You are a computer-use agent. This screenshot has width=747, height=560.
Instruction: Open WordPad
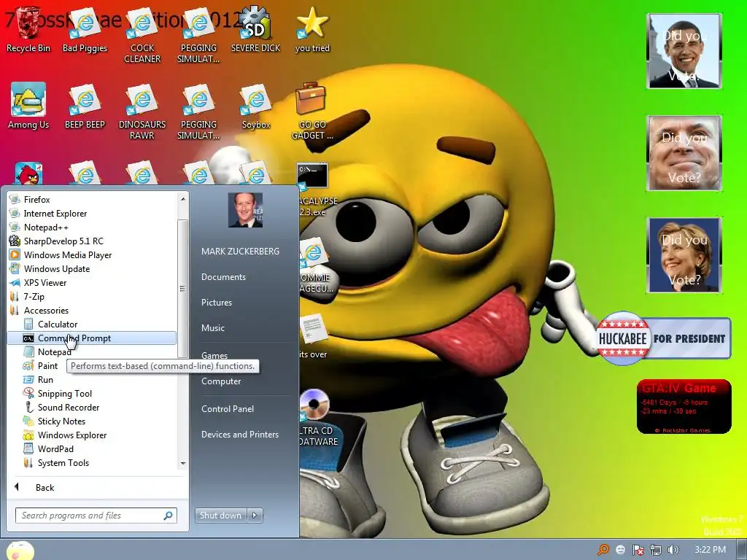tap(55, 448)
